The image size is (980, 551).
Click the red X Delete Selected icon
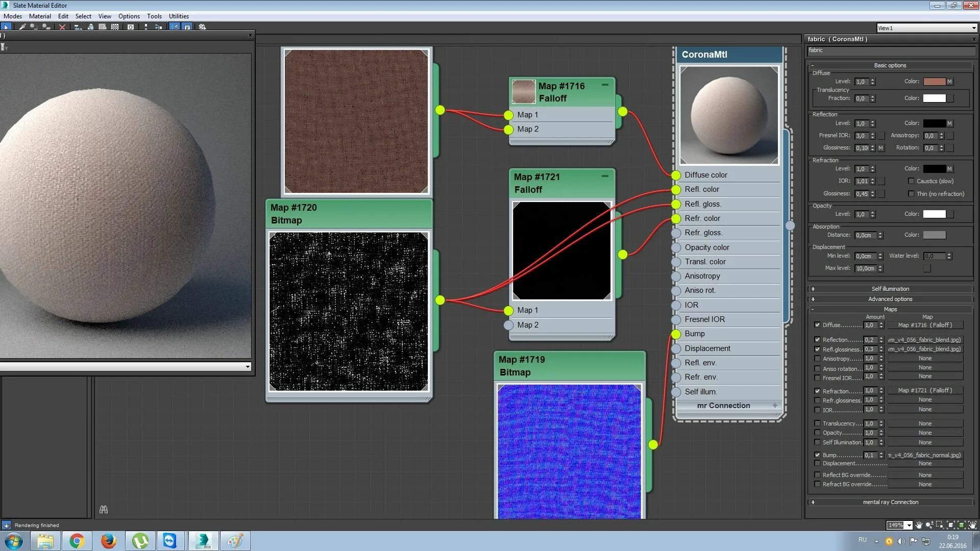point(62,27)
